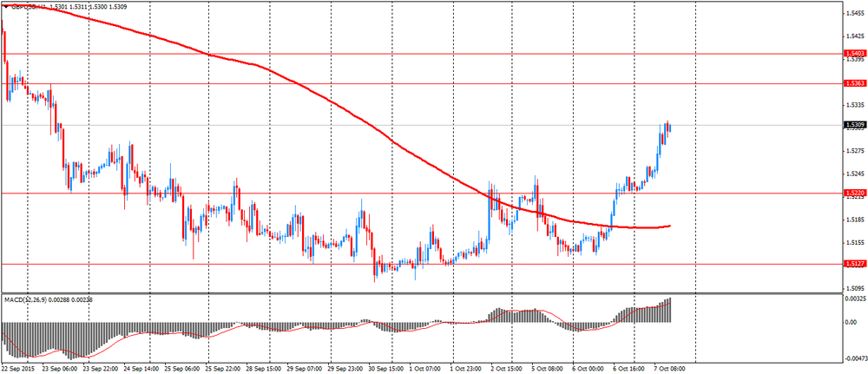The width and height of the screenshot is (868, 374).
Task: Click the MACD(12,26,9) indicator label
Action: click(25, 300)
